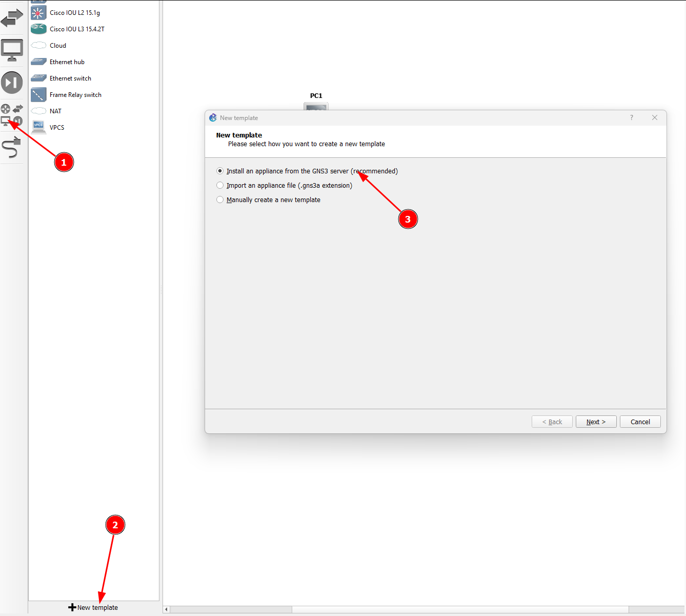Click New template below the device list

pos(93,608)
